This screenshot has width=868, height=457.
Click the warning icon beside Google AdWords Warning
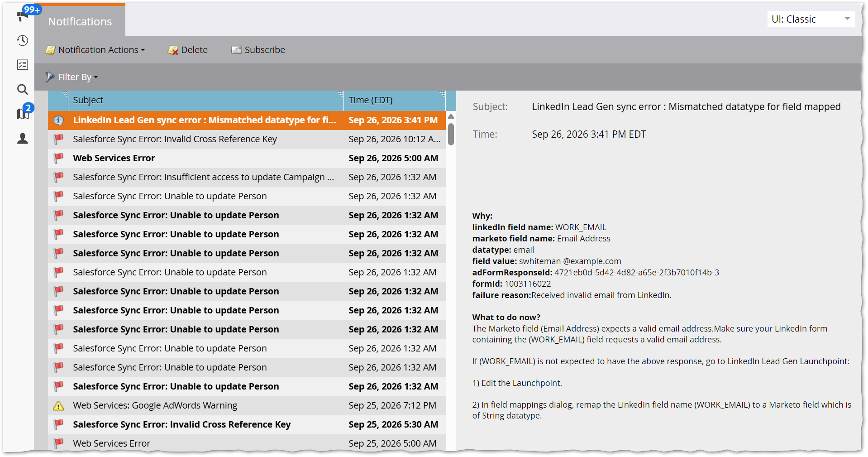(x=58, y=406)
